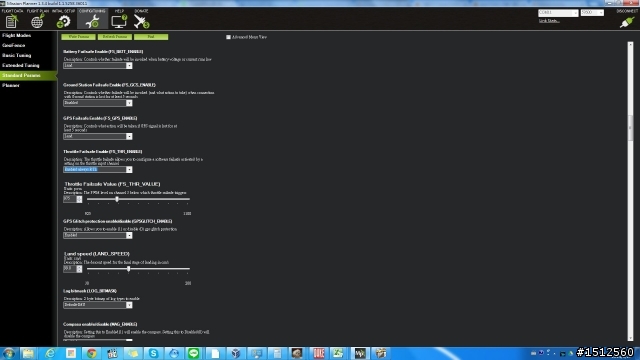640x360 pixels.
Task: Select Extended Tuning in the sidebar
Action: 20,65
